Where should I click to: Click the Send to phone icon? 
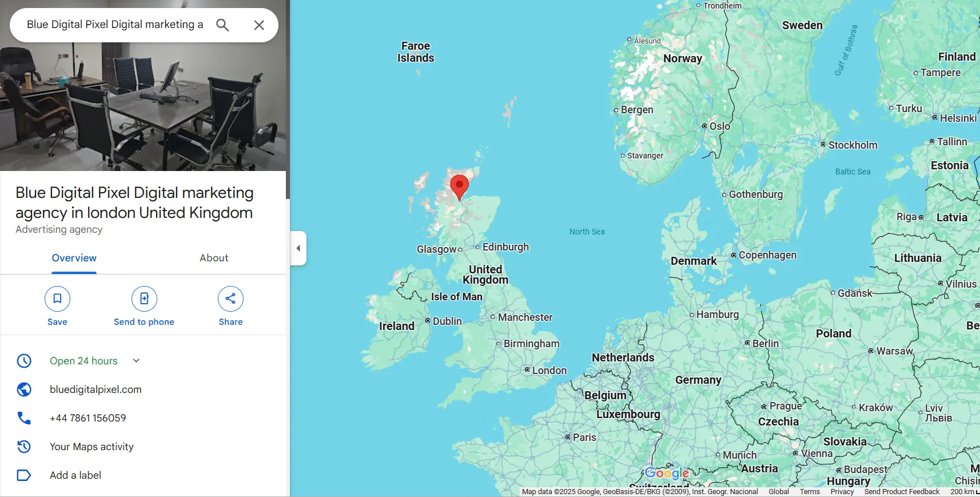tap(144, 299)
